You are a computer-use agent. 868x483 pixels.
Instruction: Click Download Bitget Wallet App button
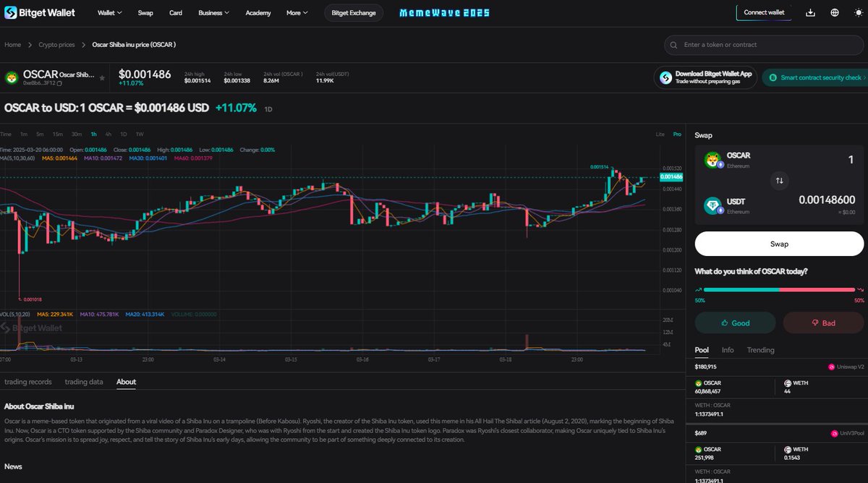coord(705,77)
